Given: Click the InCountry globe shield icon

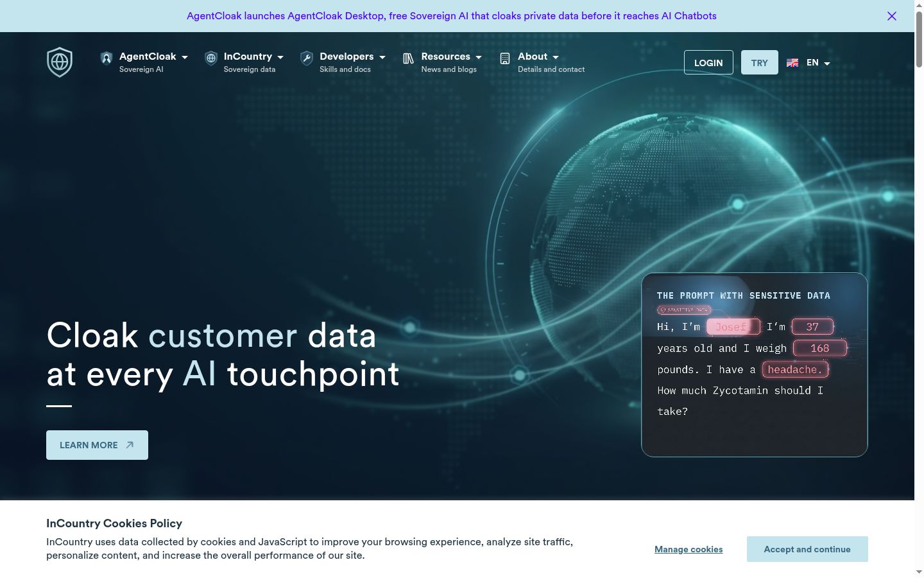Looking at the screenshot, I should click(211, 58).
